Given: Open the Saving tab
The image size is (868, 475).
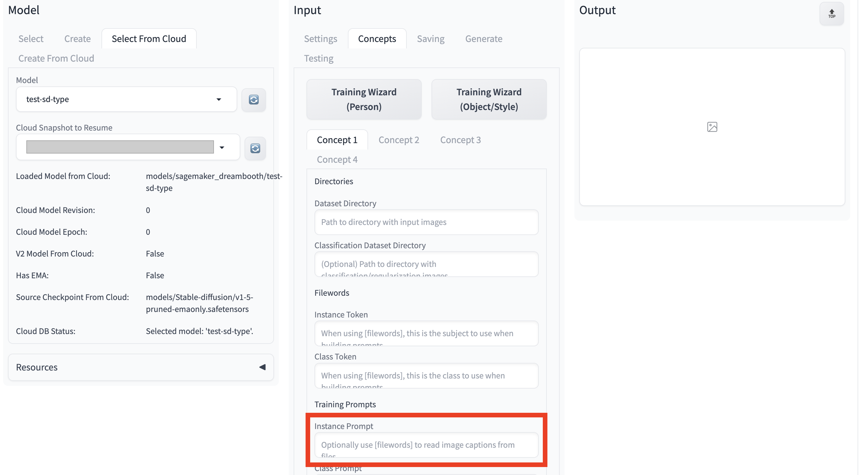Looking at the screenshot, I should (430, 39).
